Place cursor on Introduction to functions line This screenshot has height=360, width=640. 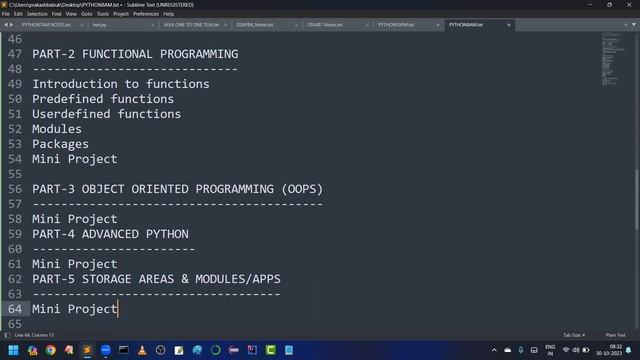click(x=121, y=84)
